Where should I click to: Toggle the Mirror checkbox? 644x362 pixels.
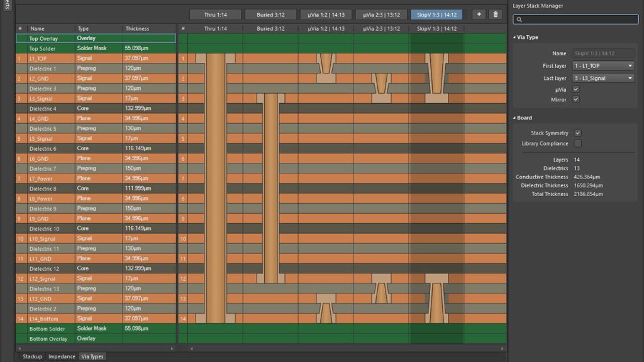[575, 99]
